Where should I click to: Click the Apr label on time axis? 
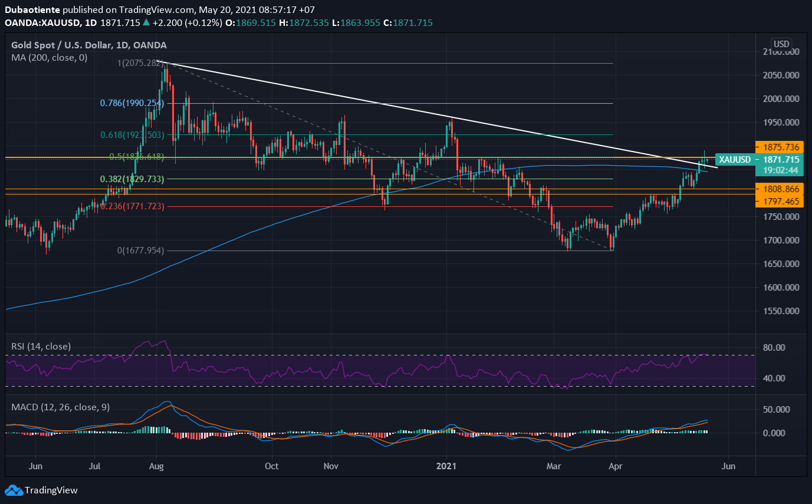615,465
